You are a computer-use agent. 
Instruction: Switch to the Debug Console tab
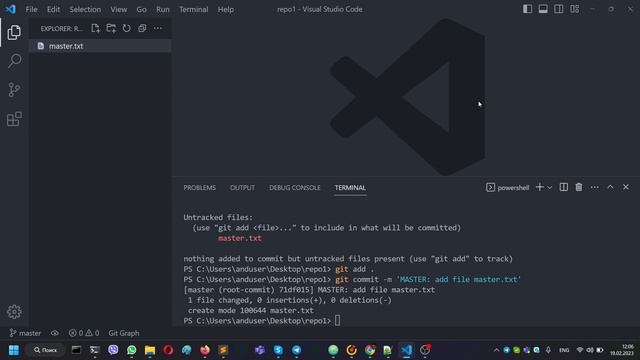coord(295,188)
